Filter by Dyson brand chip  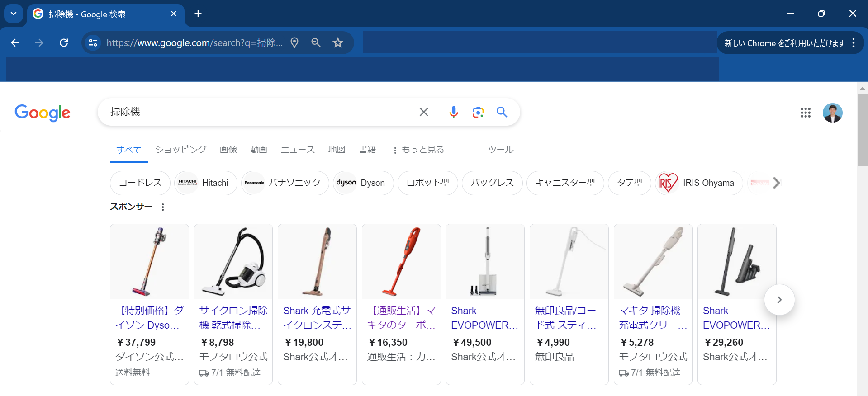(x=363, y=183)
